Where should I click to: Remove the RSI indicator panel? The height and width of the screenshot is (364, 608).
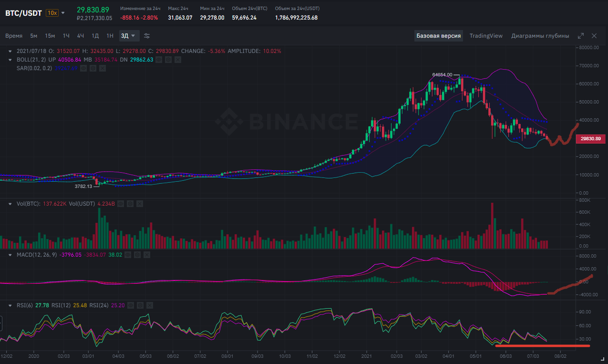[149, 305]
